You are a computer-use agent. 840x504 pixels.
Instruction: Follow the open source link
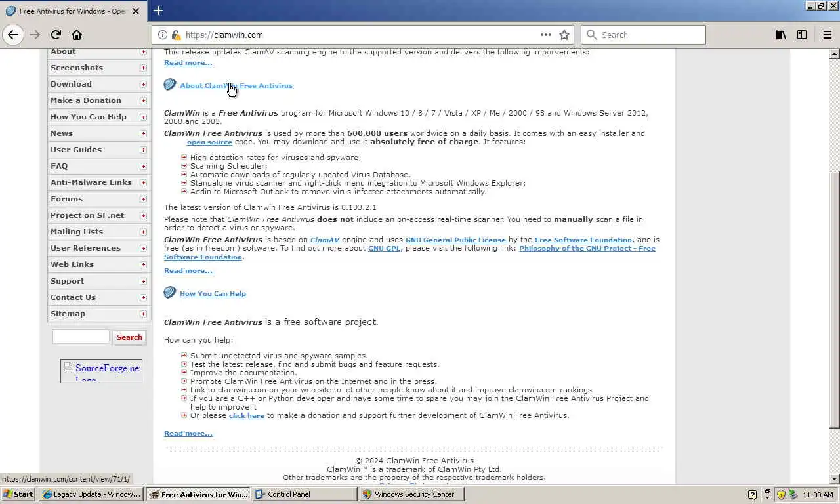click(209, 142)
